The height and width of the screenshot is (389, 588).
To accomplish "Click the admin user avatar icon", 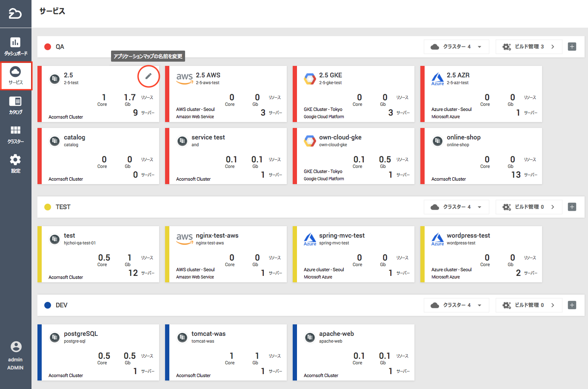I will click(16, 347).
